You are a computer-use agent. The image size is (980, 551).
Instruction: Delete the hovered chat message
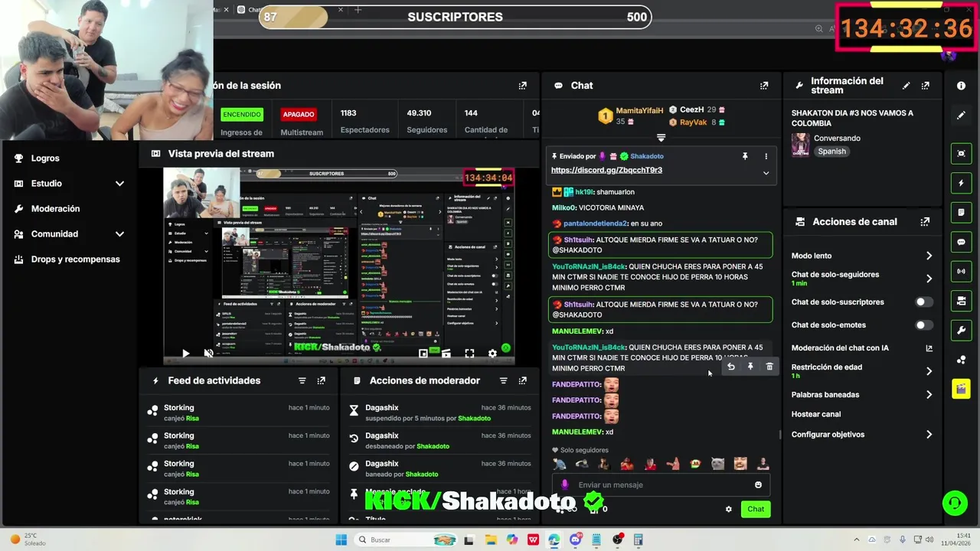point(769,367)
